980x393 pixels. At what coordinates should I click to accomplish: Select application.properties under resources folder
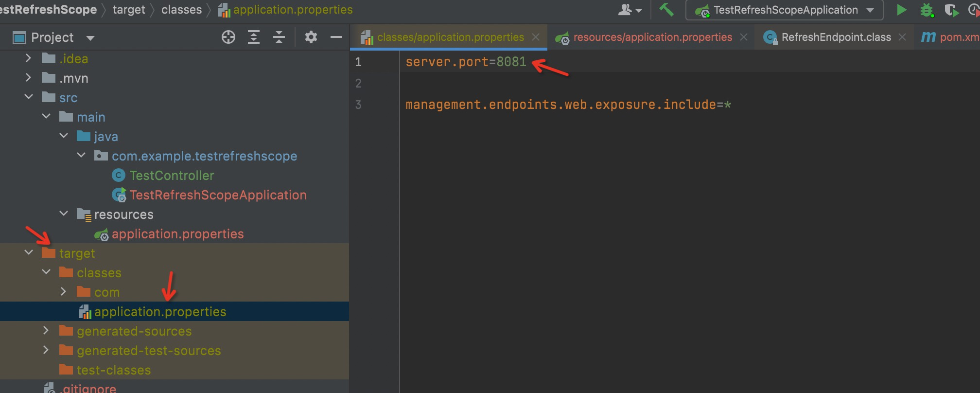tap(177, 234)
